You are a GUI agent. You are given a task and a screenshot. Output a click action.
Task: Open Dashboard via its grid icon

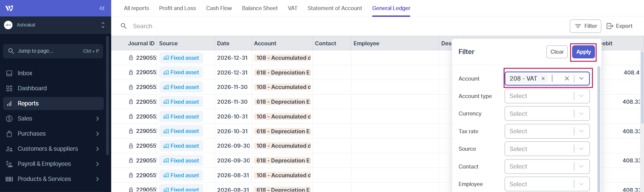pos(9,88)
